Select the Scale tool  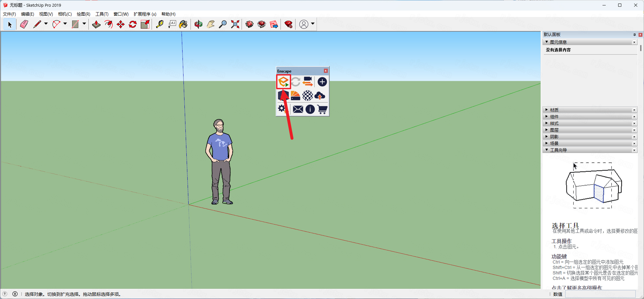coord(145,24)
